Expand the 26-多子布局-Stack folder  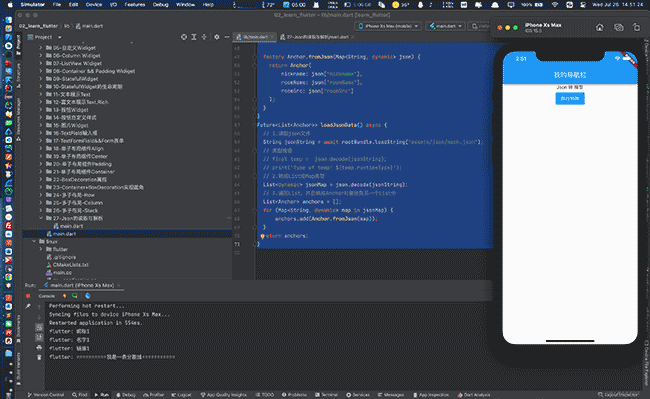pyautogui.click(x=41, y=210)
